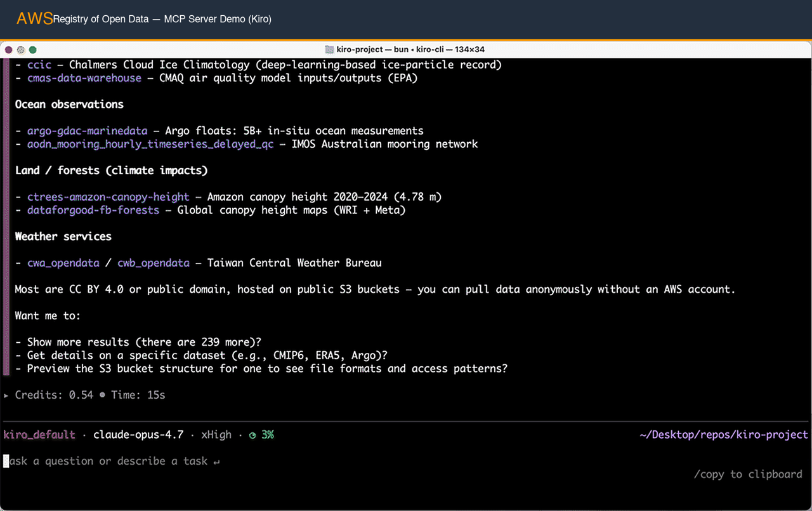Viewport: 812px width, 511px height.
Task: Click the folder icon in window title
Action: [329, 50]
